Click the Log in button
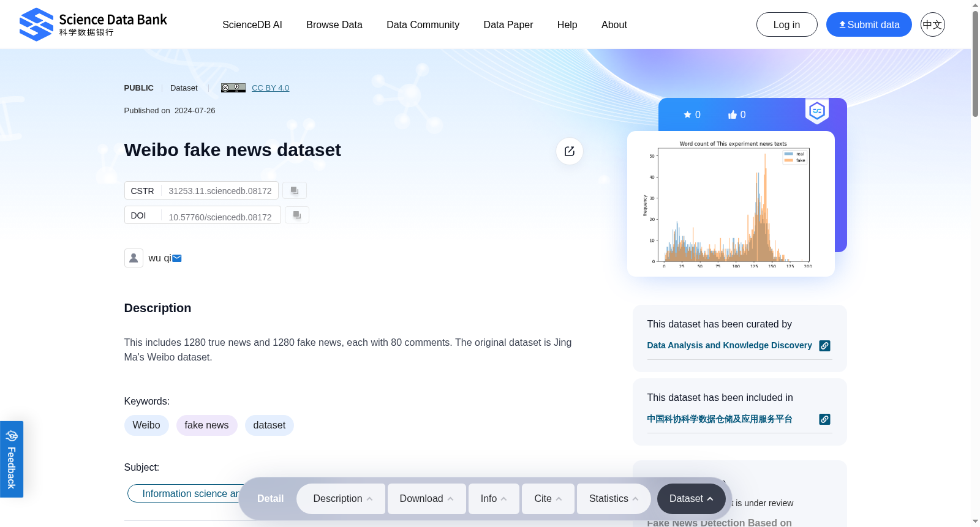980x527 pixels. click(787, 24)
